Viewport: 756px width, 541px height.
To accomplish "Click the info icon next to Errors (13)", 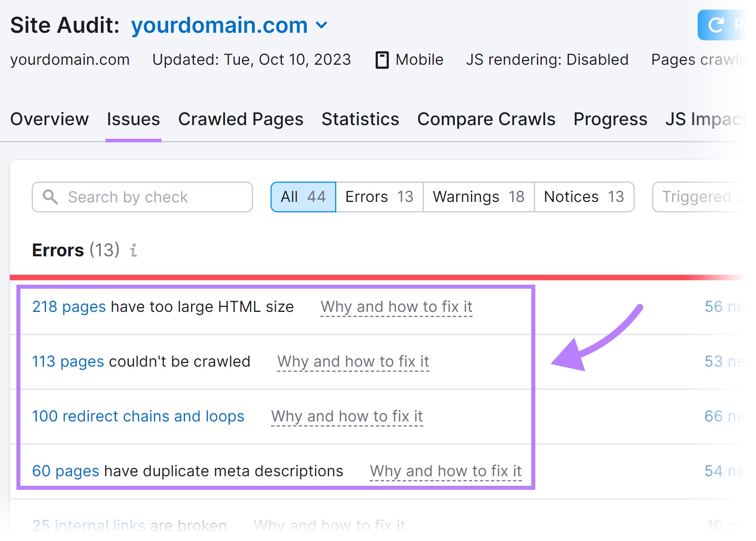I will pyautogui.click(x=133, y=251).
